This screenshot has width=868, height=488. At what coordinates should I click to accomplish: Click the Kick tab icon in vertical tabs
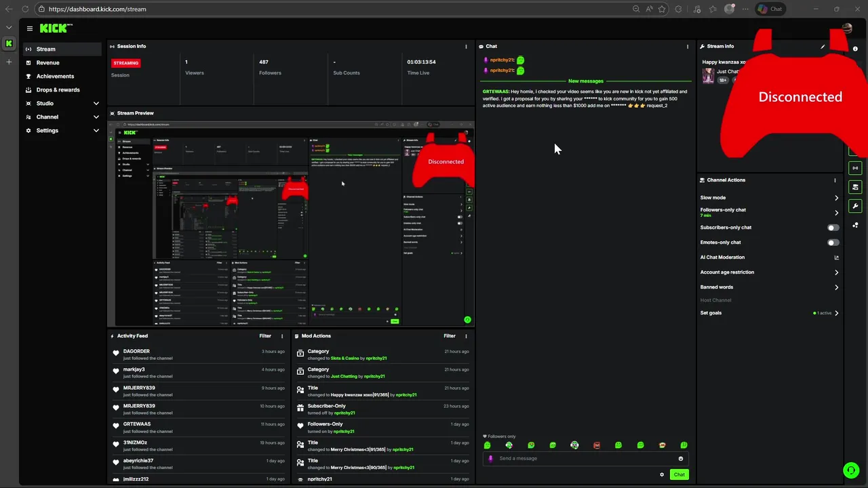pyautogui.click(x=9, y=43)
